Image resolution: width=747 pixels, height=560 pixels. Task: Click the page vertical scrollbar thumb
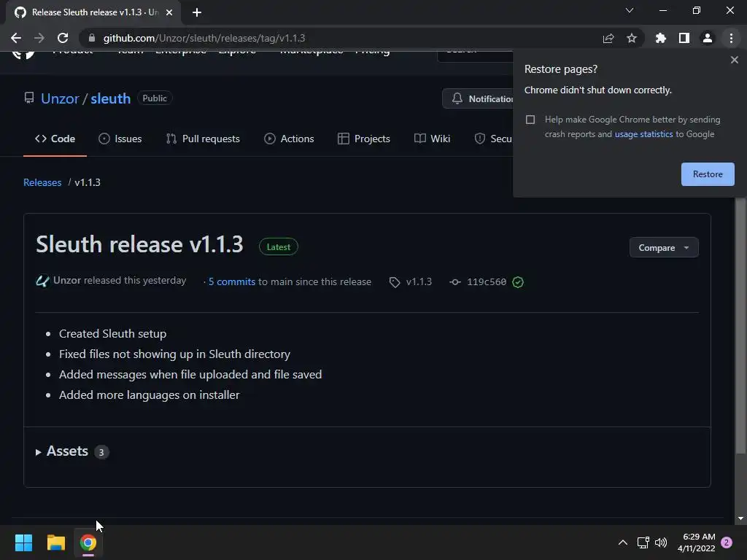[x=740, y=326]
